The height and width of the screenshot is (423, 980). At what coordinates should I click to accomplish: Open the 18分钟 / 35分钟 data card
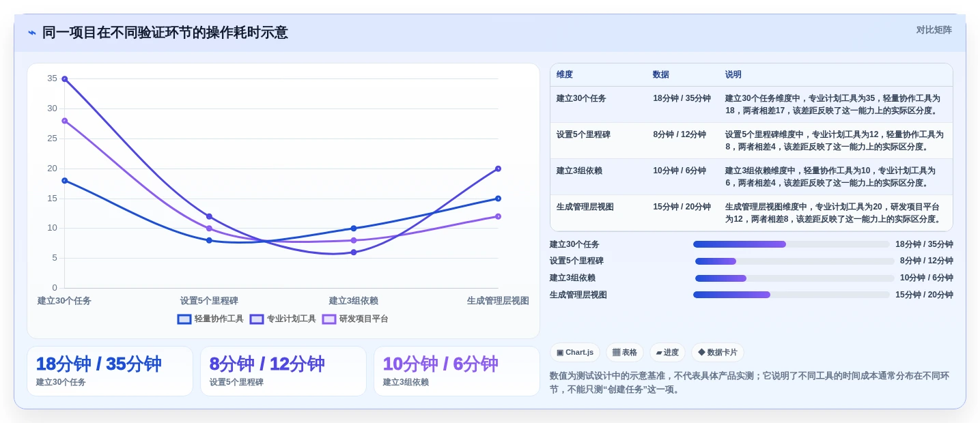point(110,371)
